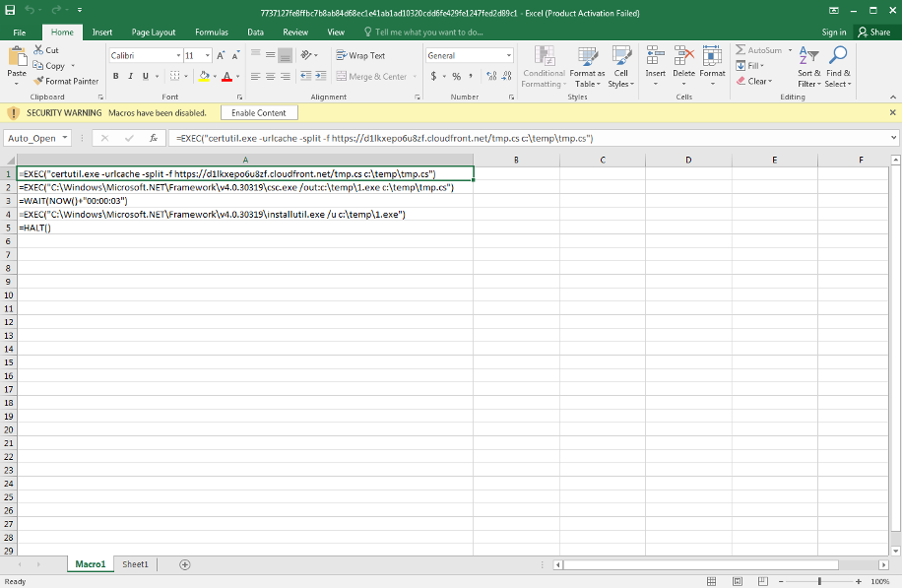Switch to the Page Layout tab

click(x=154, y=33)
